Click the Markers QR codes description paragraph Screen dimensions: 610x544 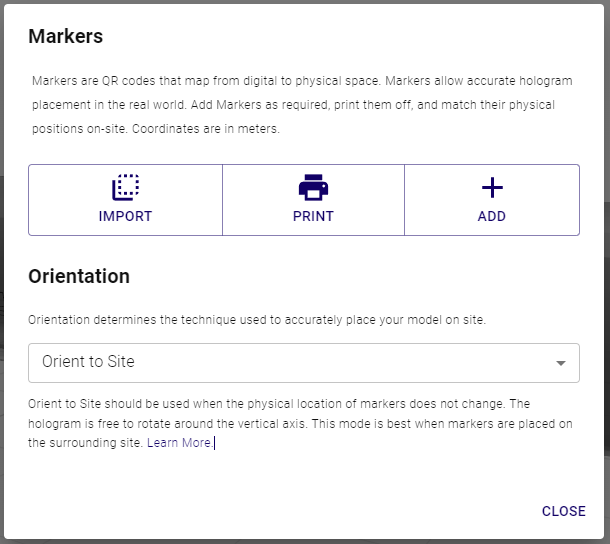pyautogui.click(x=302, y=105)
